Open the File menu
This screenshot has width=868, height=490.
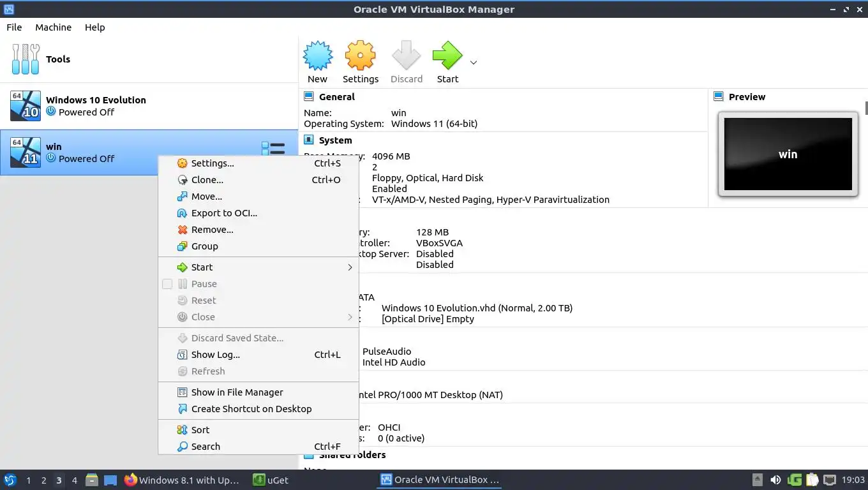14,27
